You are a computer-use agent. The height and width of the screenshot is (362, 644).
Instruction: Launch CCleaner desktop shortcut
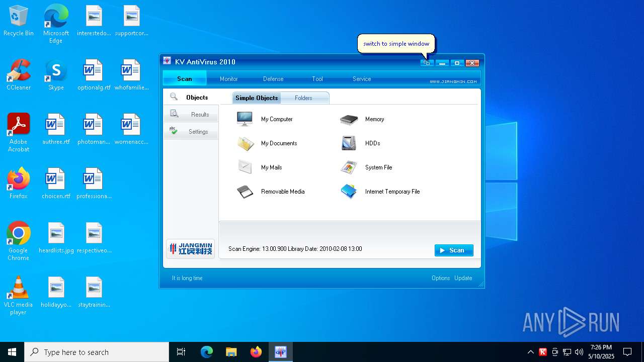click(19, 75)
